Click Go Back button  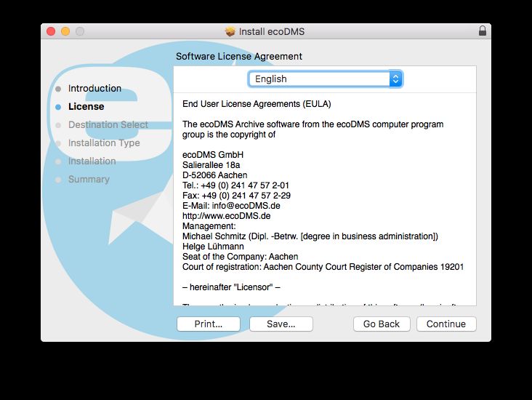coord(382,324)
